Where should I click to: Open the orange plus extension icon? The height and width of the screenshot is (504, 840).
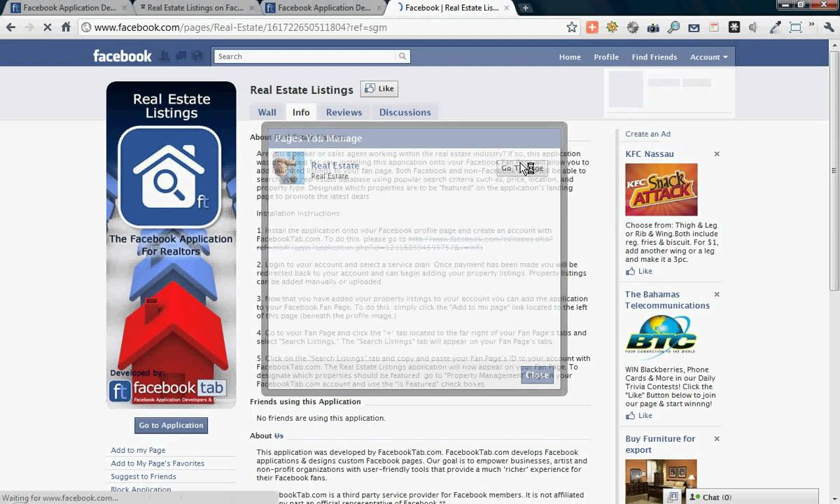(x=592, y=27)
